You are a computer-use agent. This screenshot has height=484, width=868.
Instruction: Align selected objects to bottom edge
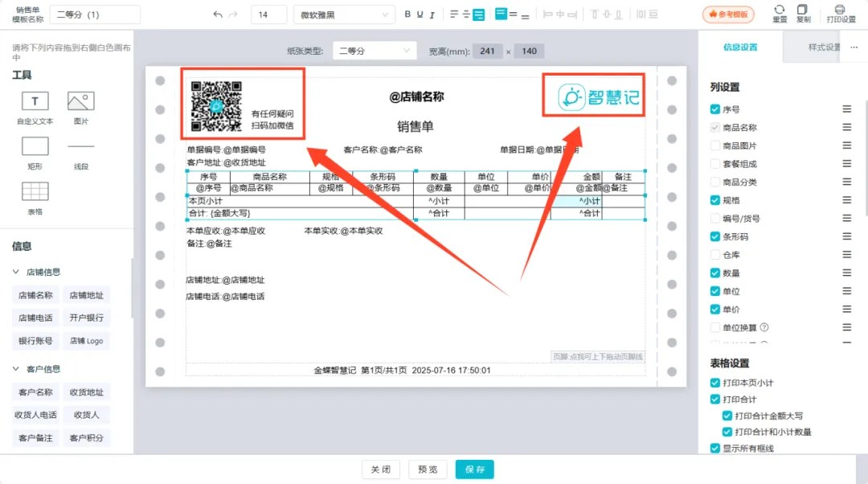[618, 14]
